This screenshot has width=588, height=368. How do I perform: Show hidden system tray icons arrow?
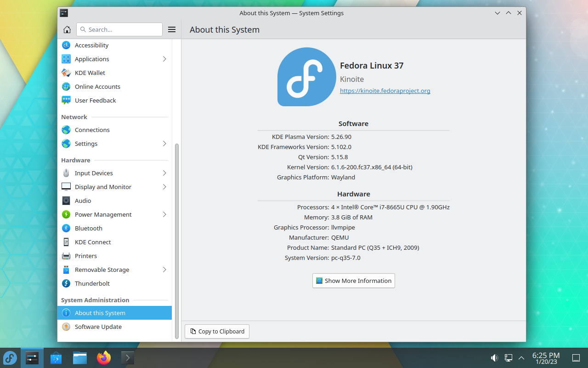(x=521, y=358)
